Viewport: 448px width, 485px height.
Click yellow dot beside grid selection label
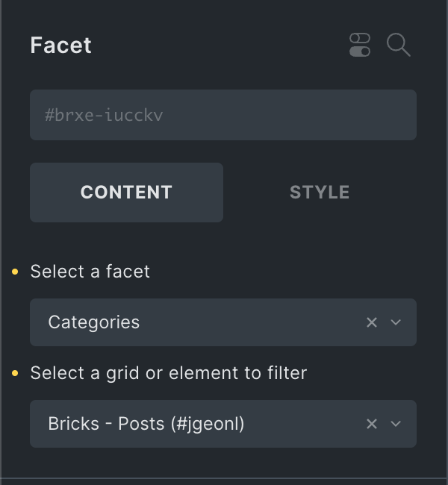(x=16, y=373)
